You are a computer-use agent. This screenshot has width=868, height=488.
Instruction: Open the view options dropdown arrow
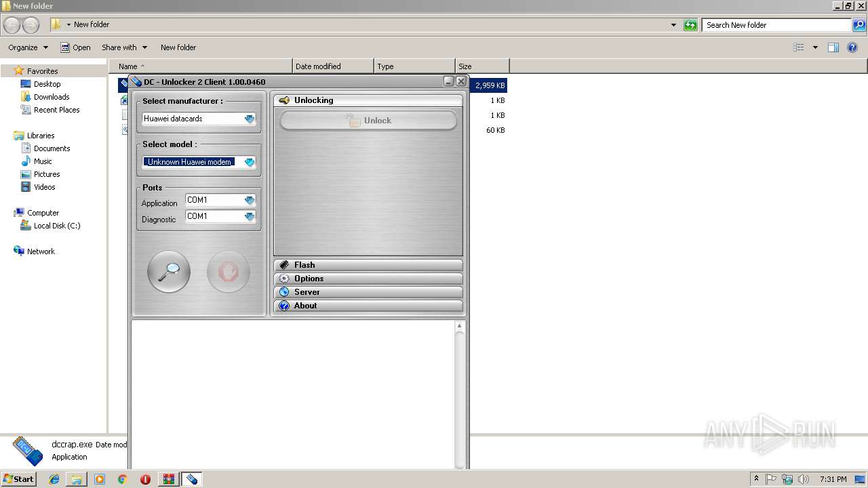coord(815,47)
